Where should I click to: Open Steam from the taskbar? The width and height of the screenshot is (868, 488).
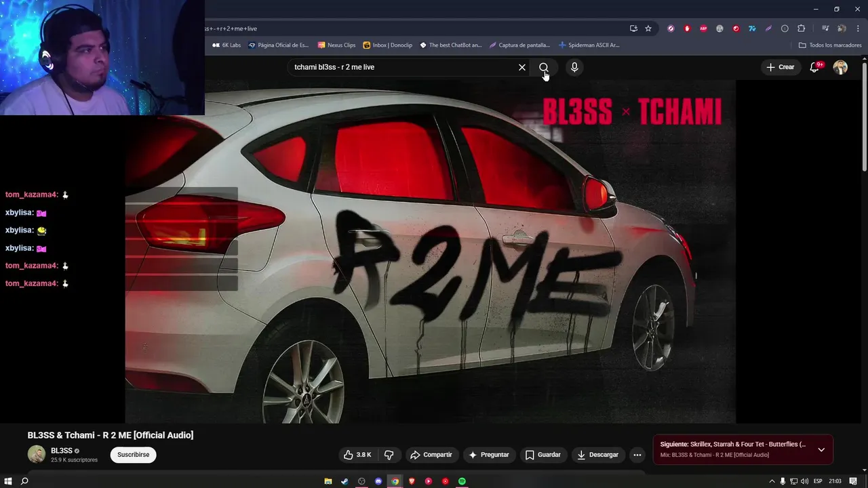click(344, 481)
